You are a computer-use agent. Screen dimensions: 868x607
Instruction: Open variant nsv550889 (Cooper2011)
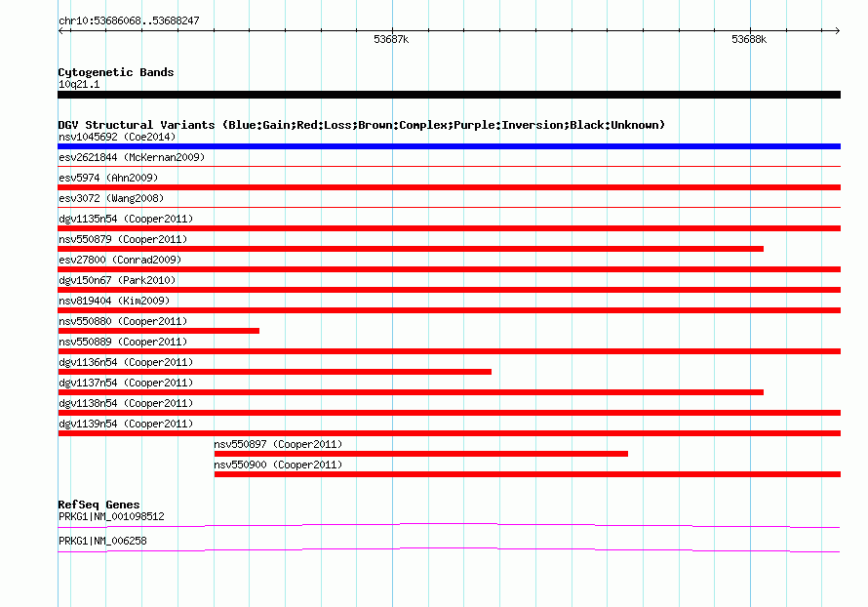tap(123, 342)
